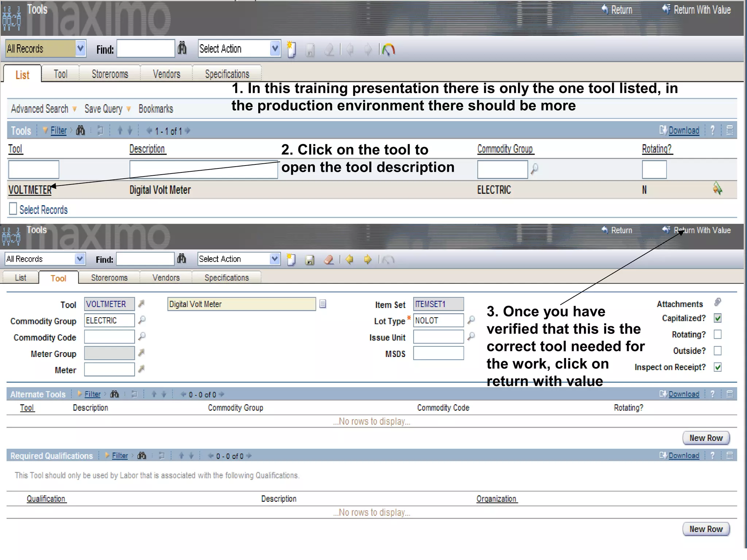This screenshot has height=560, width=747.
Task: Open All Records dropdown in top toolbar
Action: [x=81, y=48]
